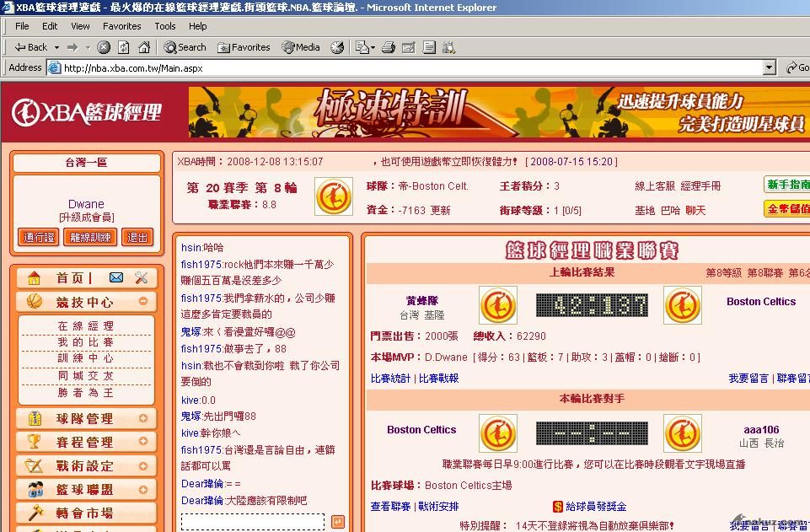Viewport: 810px width, 532px height.
Task: Open the File menu
Action: click(x=22, y=26)
